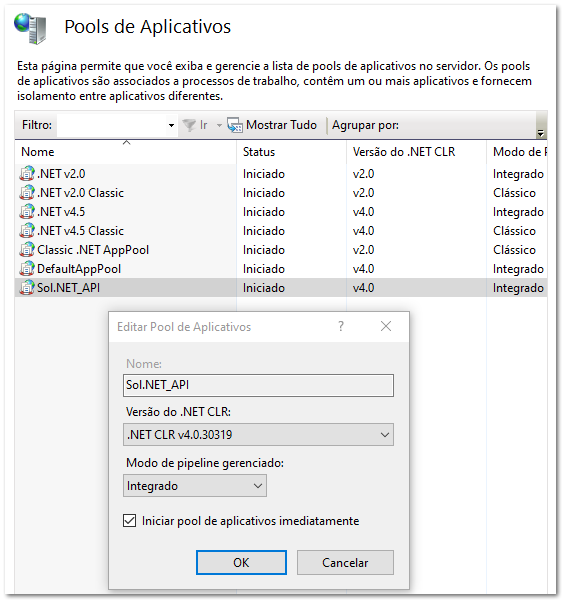
Task: Click the Classic .NET AppPool icon
Action: (x=27, y=250)
